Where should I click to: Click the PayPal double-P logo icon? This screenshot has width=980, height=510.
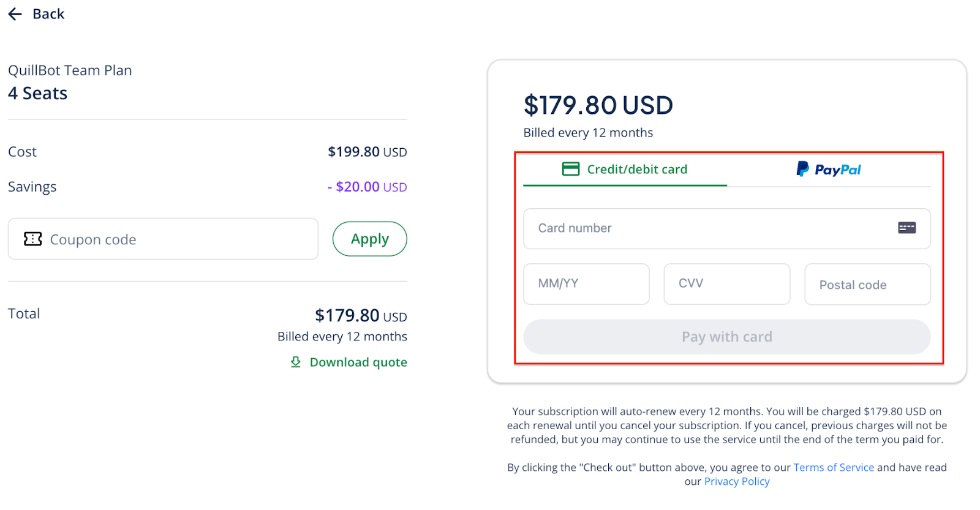coord(802,169)
